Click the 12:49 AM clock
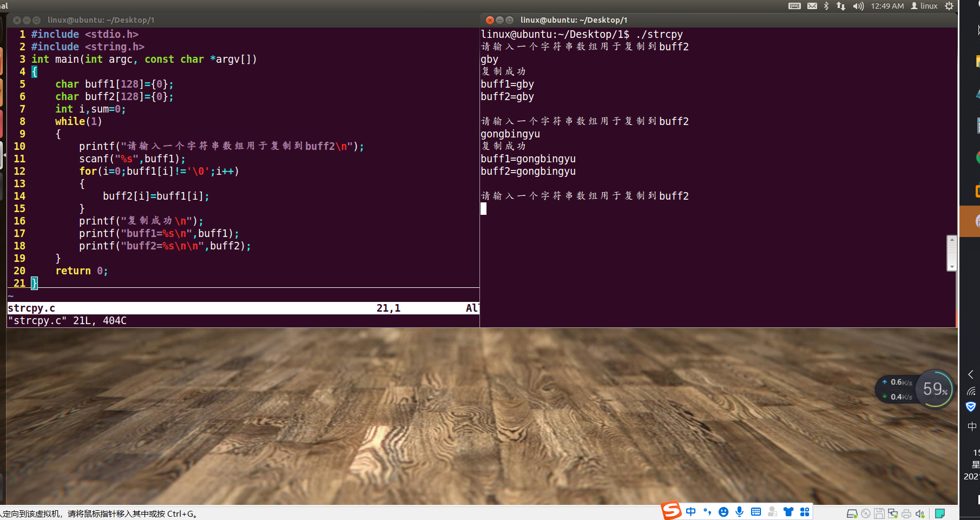Viewport: 980px width, 520px height. 887,6
